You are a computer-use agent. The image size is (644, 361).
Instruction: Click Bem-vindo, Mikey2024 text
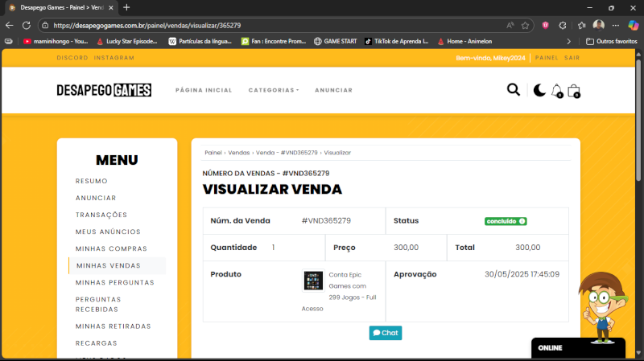pos(490,58)
